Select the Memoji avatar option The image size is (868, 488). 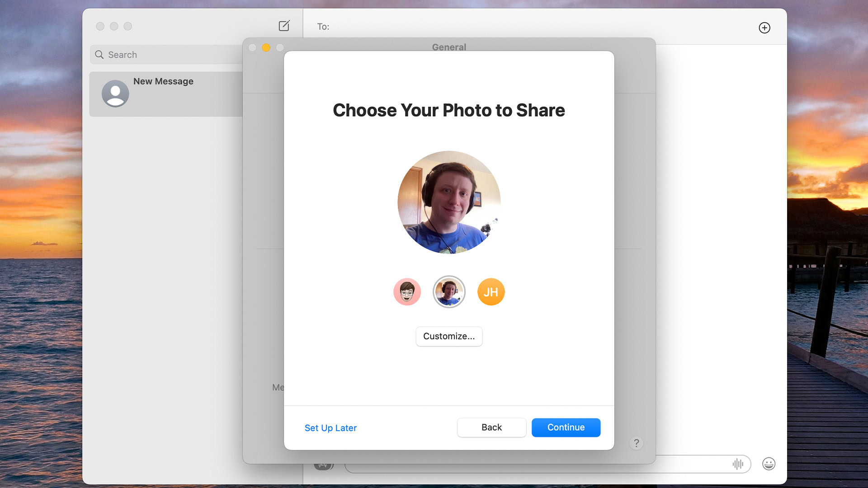(407, 292)
